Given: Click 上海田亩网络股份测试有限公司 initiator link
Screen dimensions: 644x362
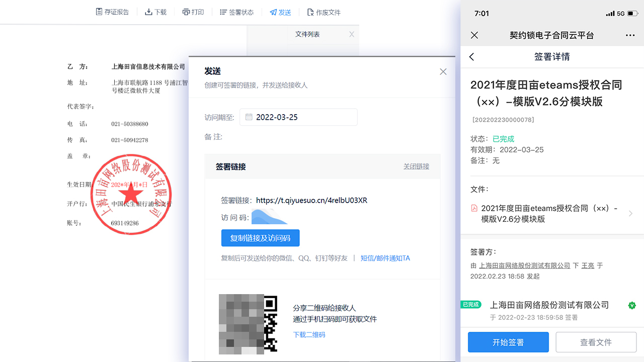Looking at the screenshot, I should tap(524, 265).
